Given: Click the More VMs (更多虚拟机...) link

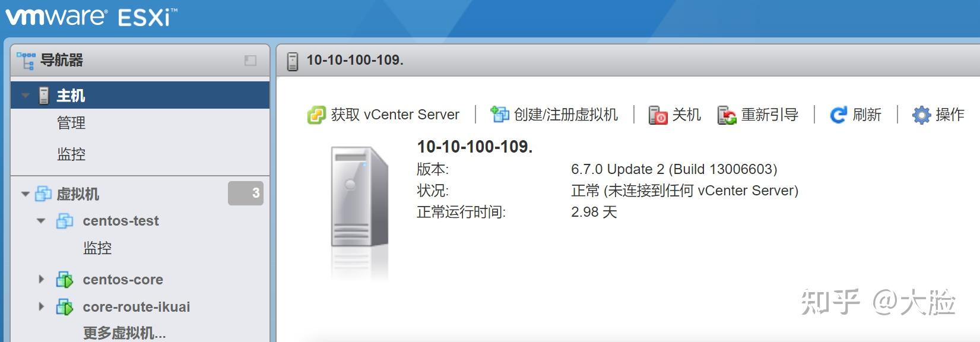Looking at the screenshot, I should (124, 333).
